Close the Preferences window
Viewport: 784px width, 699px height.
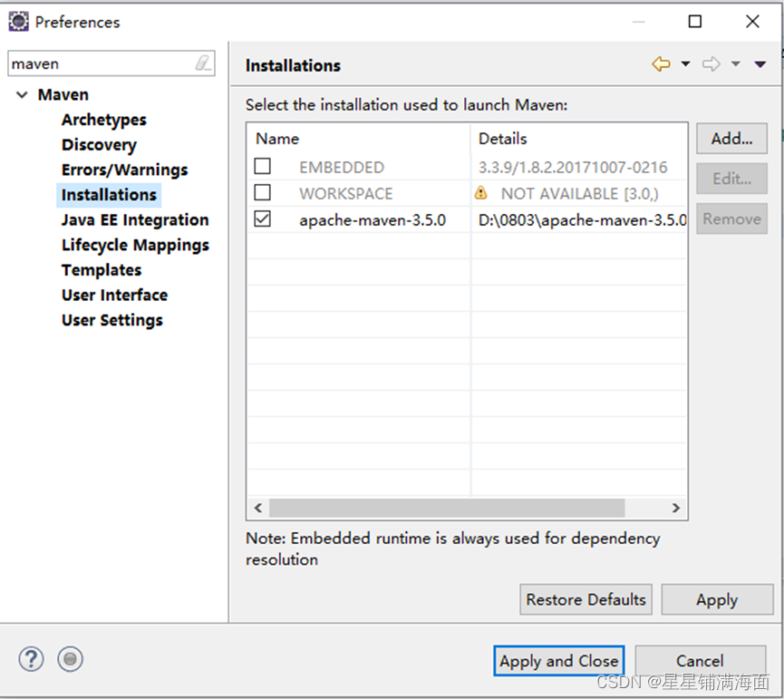[x=752, y=22]
